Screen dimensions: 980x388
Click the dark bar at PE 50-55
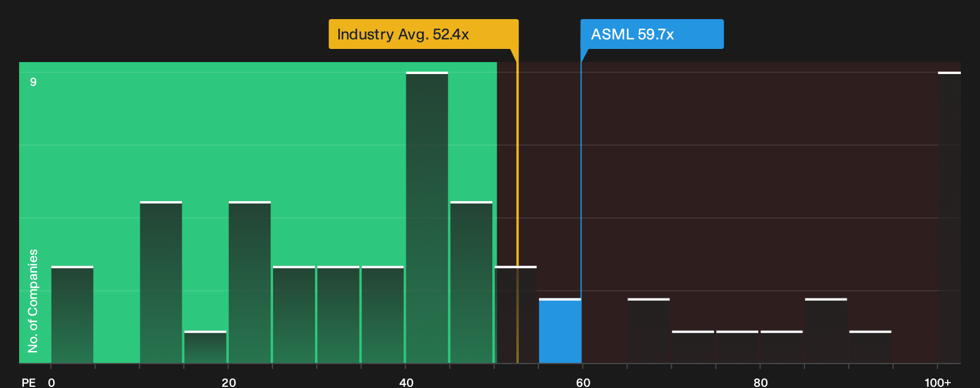(x=516, y=315)
